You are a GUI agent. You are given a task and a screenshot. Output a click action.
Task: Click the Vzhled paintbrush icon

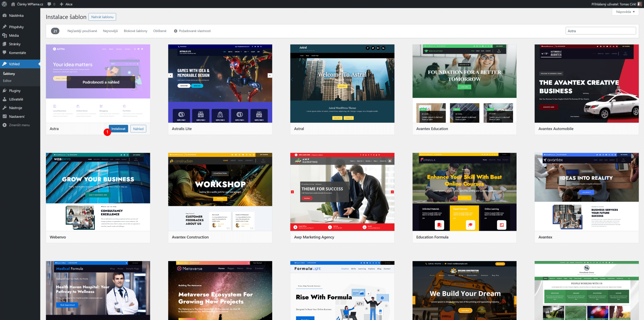click(5, 64)
